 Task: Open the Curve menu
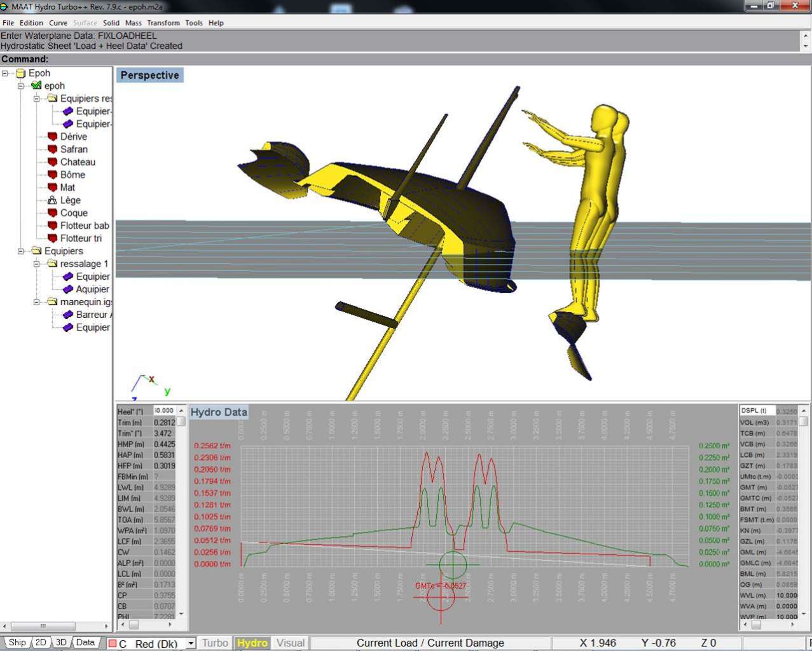point(58,23)
